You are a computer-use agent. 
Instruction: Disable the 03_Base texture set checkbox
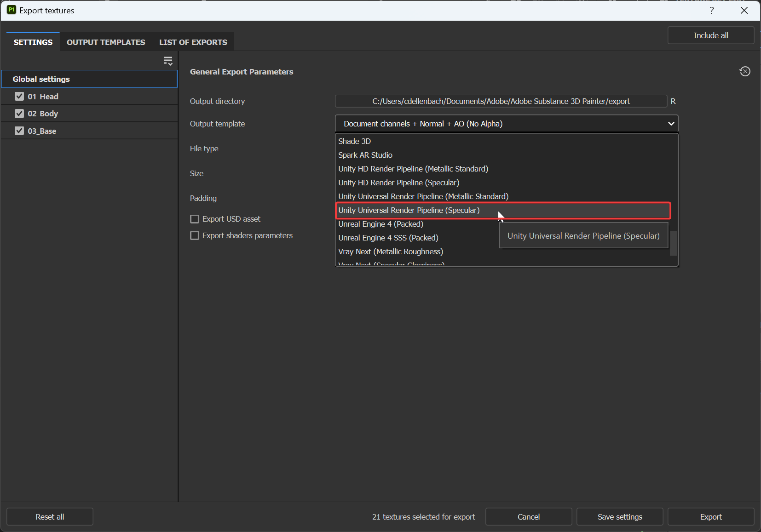point(19,131)
